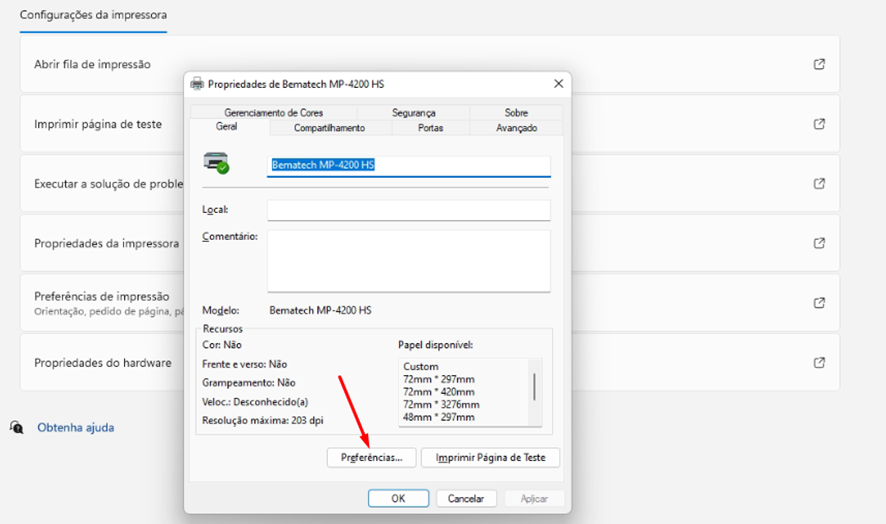Select Custom in the paper list
Viewport: 886px width, 524px height.
click(x=421, y=366)
